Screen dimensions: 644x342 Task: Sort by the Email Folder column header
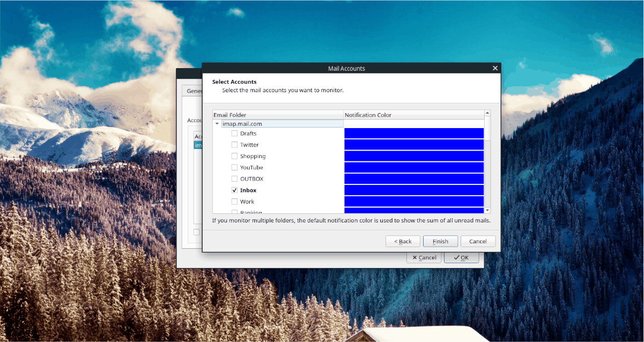pos(278,115)
